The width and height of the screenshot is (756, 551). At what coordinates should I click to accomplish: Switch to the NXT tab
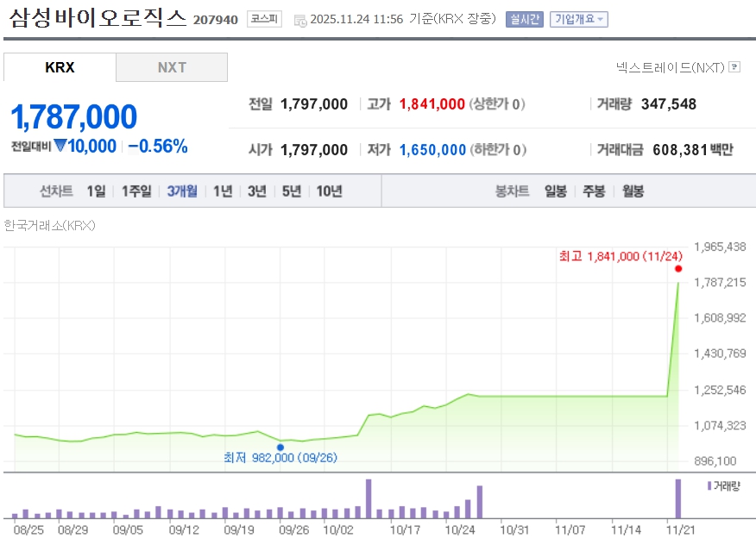pyautogui.click(x=172, y=67)
